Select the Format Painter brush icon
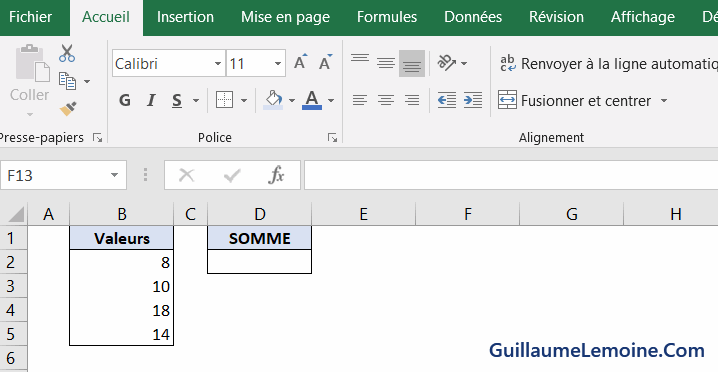This screenshot has height=372, width=718. click(x=68, y=109)
